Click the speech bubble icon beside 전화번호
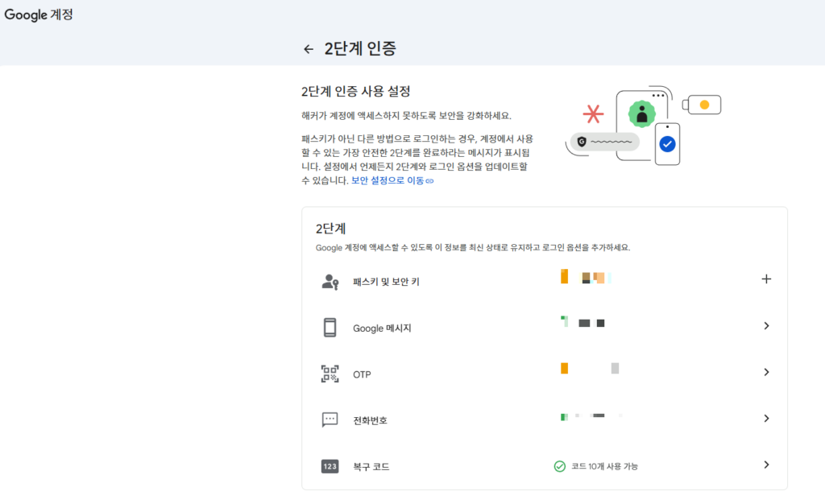The width and height of the screenshot is (825, 504). click(330, 418)
